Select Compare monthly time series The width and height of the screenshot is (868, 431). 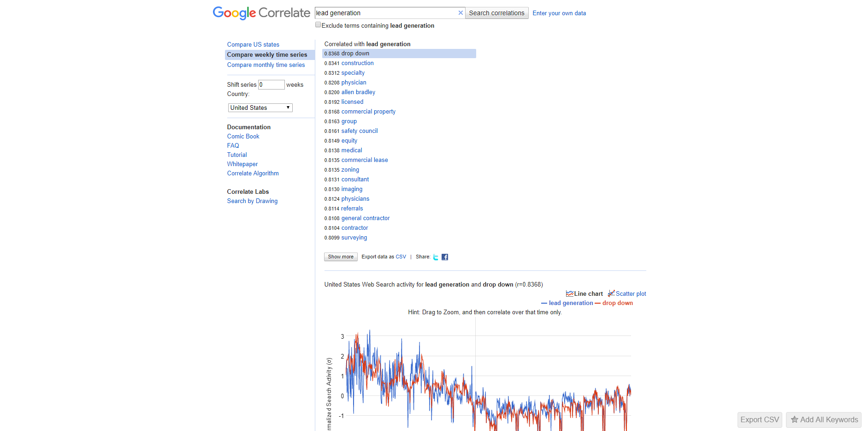(266, 65)
